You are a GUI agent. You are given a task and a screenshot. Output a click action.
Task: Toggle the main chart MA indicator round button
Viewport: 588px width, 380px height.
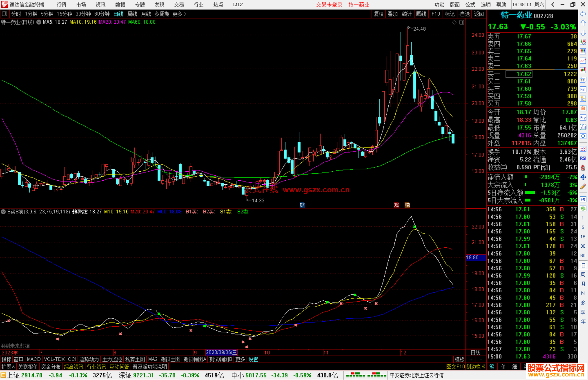(x=39, y=22)
